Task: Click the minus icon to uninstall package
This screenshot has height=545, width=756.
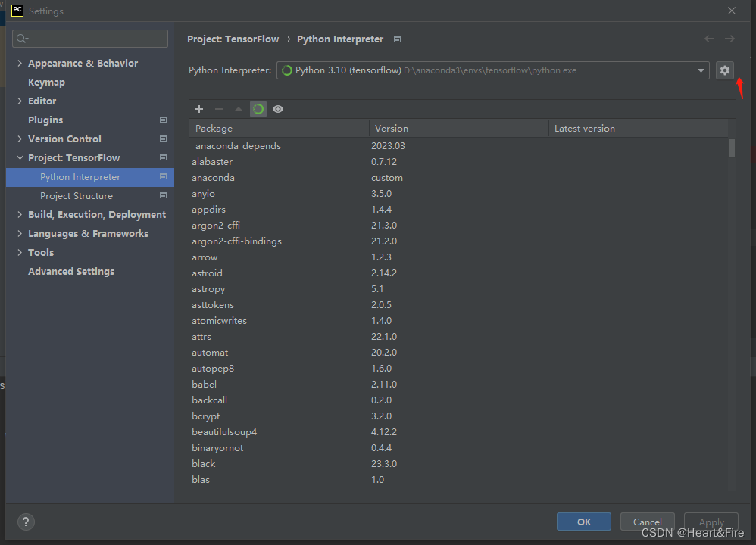Action: coord(219,109)
